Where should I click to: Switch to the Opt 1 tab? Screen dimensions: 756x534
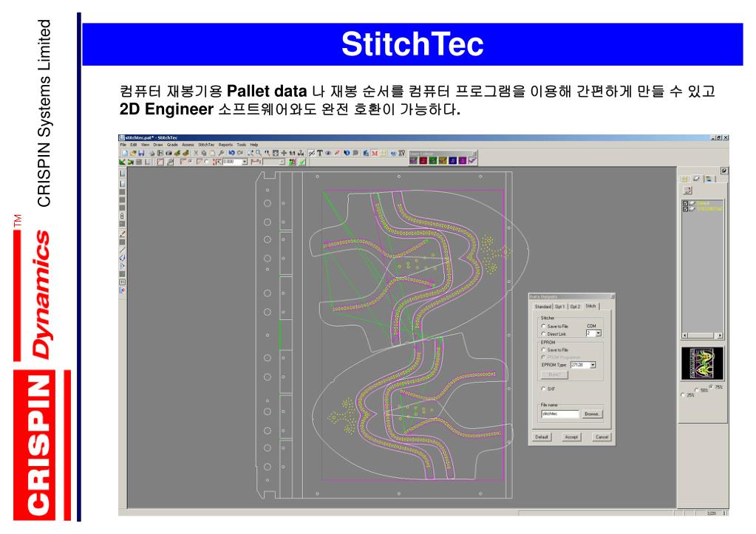click(559, 307)
